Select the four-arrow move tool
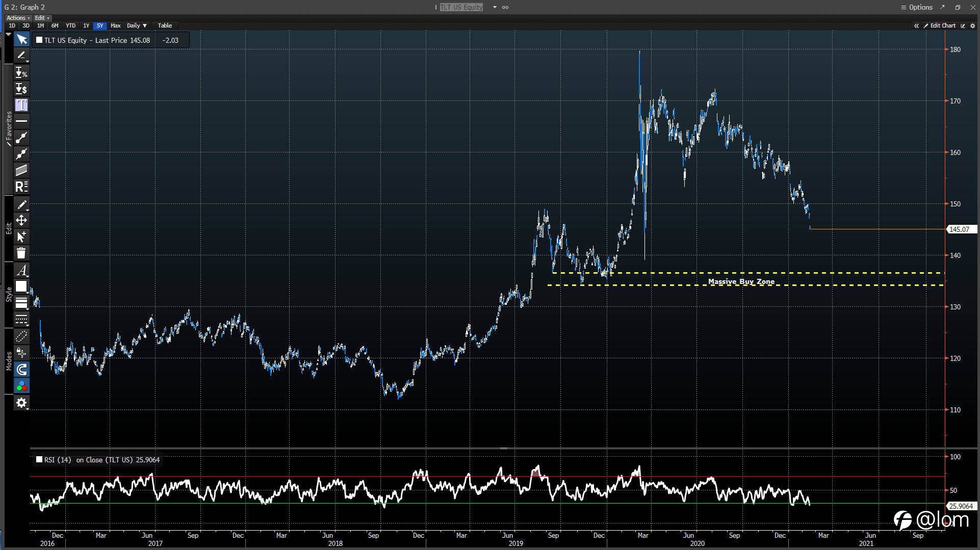Screen dimensions: 980x550 click(x=21, y=221)
